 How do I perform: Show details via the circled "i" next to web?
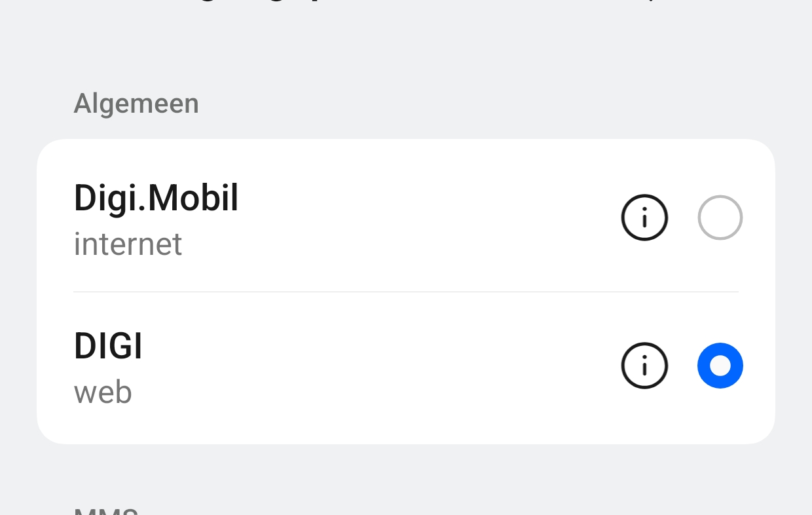(x=644, y=366)
